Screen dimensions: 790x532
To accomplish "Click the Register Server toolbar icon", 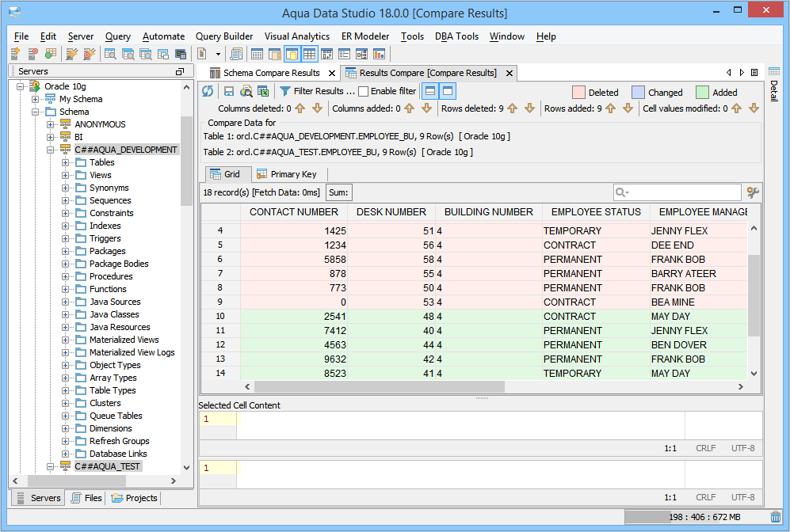I will pyautogui.click(x=15, y=54).
